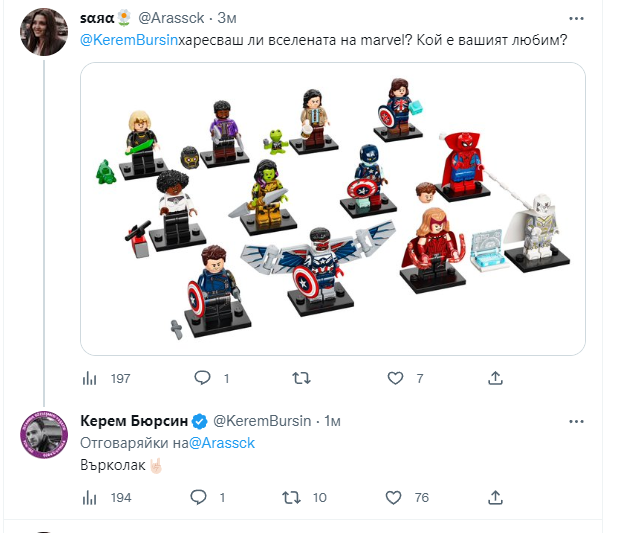Viewport: 620px width, 533px height.
Task: Like the tweet by Arassck
Action: tap(396, 378)
